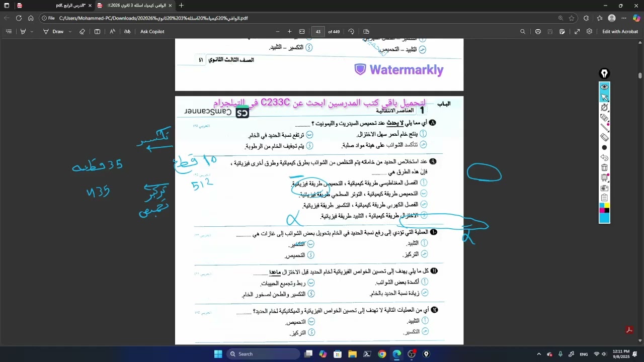Click the Translate icon in PDF toolbar
Image resolution: width=644 pixels, height=362 pixels.
[127, 31]
